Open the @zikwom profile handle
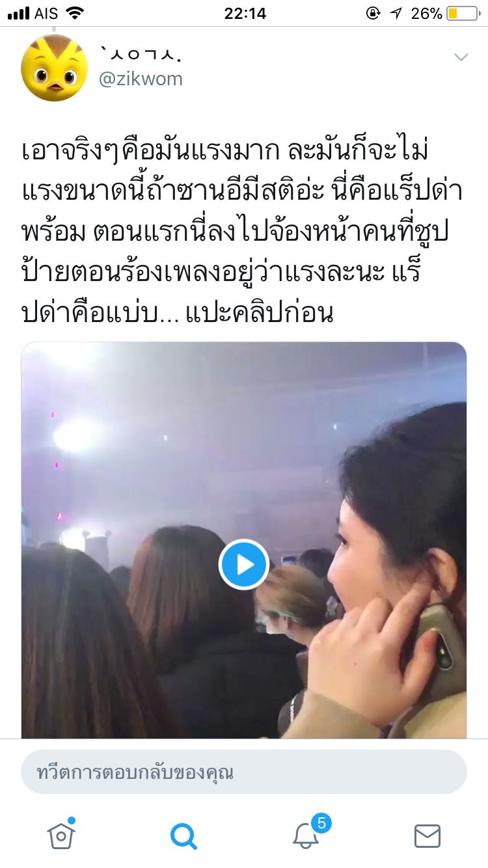 pos(141,79)
